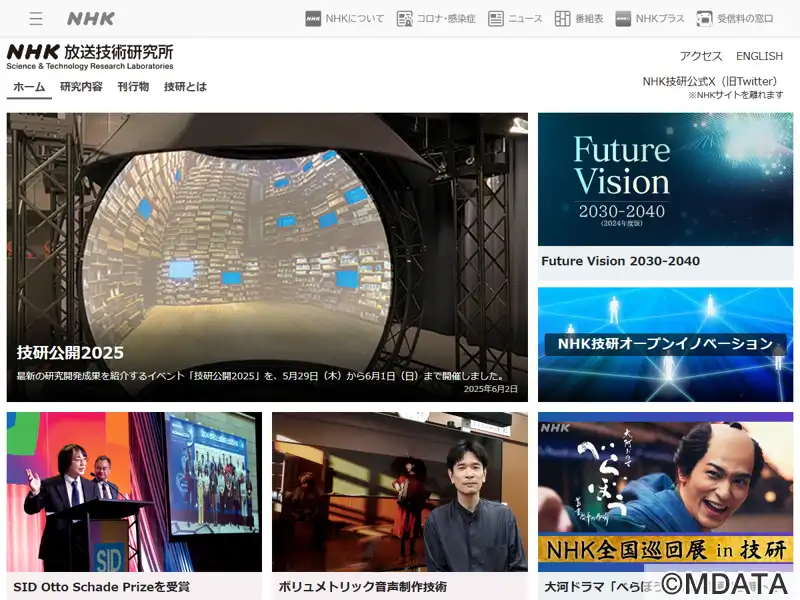
Task: Open NHKについて link text
Action: point(355,19)
